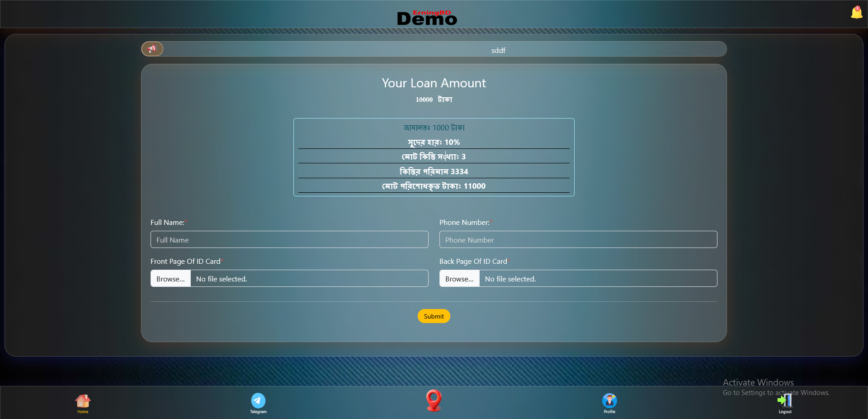Screen dimensions: 868x419
Task: Click the Logout icon
Action: pos(785,402)
